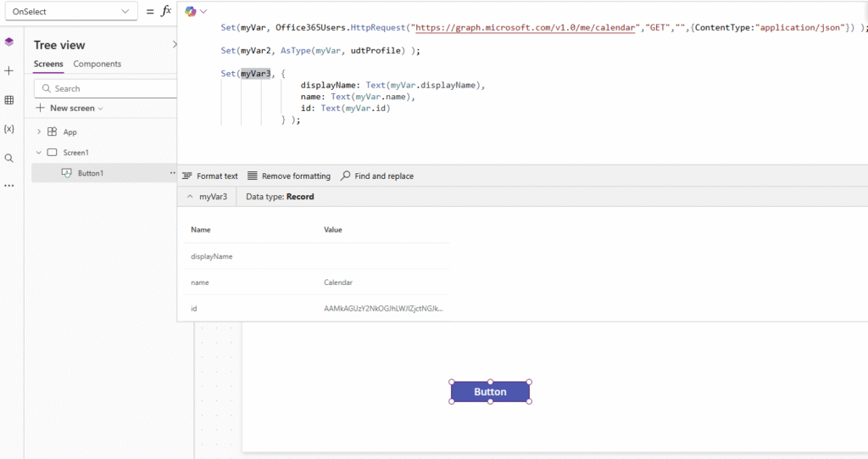Image resolution: width=868 pixels, height=459 pixels.
Task: Click the displayName row in result table
Action: 317,256
